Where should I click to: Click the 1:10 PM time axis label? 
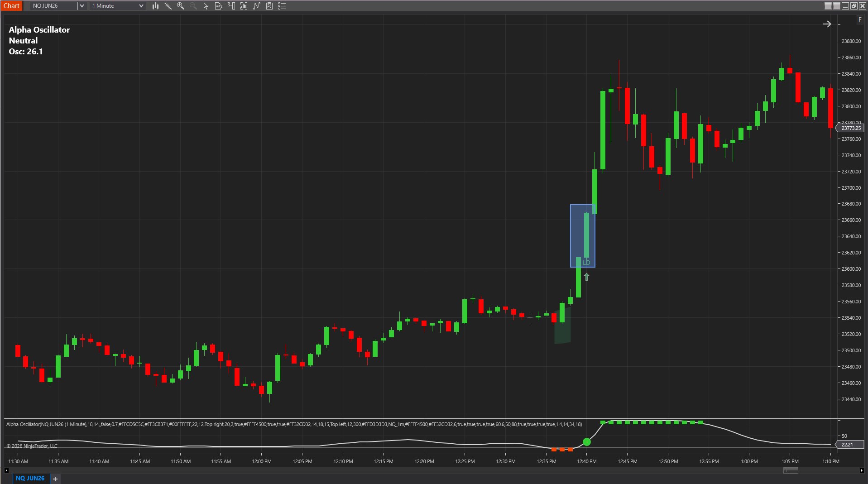tap(831, 461)
